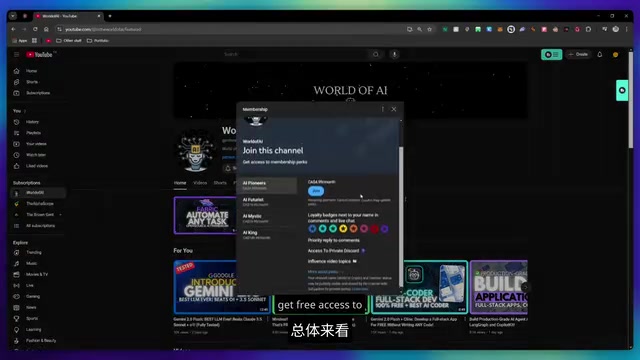Go back in browser history
This screenshot has height=360, width=640.
pos(13,29)
